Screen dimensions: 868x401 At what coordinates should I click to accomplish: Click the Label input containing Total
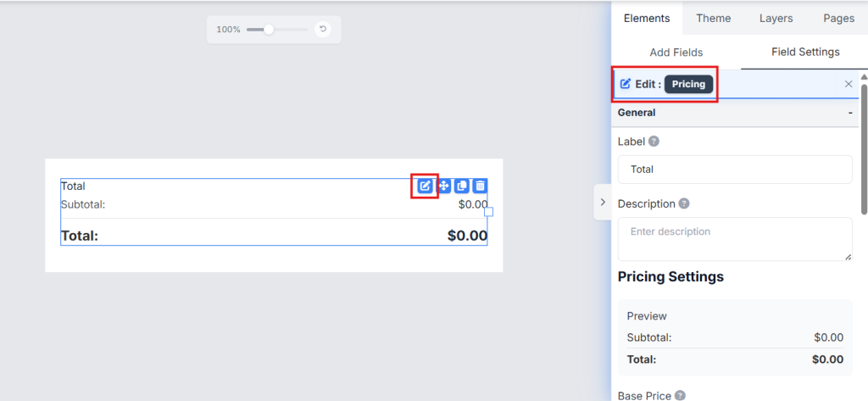(x=735, y=169)
